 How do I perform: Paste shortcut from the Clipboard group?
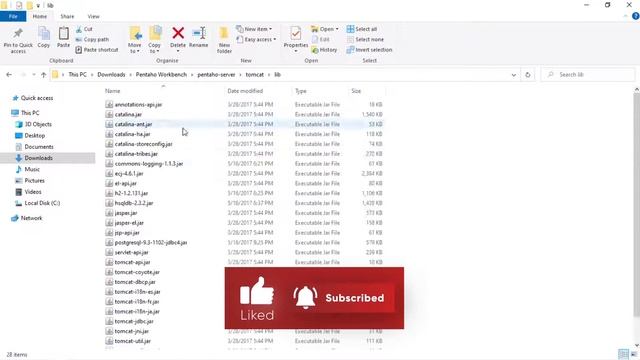(x=97, y=50)
